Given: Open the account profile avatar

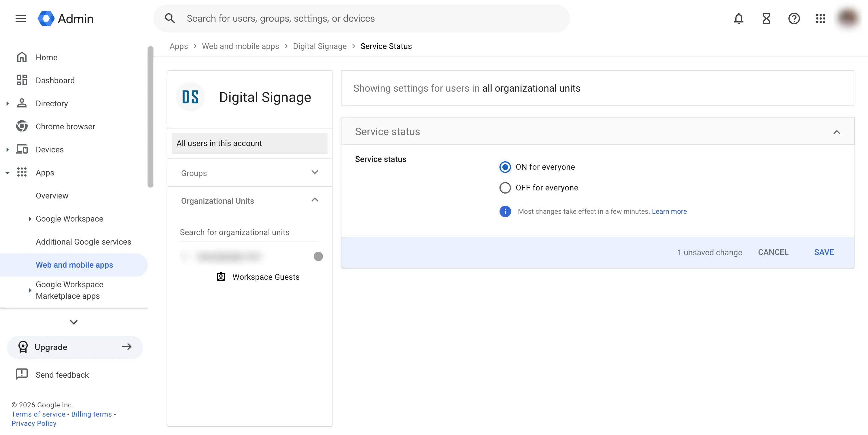Looking at the screenshot, I should pyautogui.click(x=848, y=18).
